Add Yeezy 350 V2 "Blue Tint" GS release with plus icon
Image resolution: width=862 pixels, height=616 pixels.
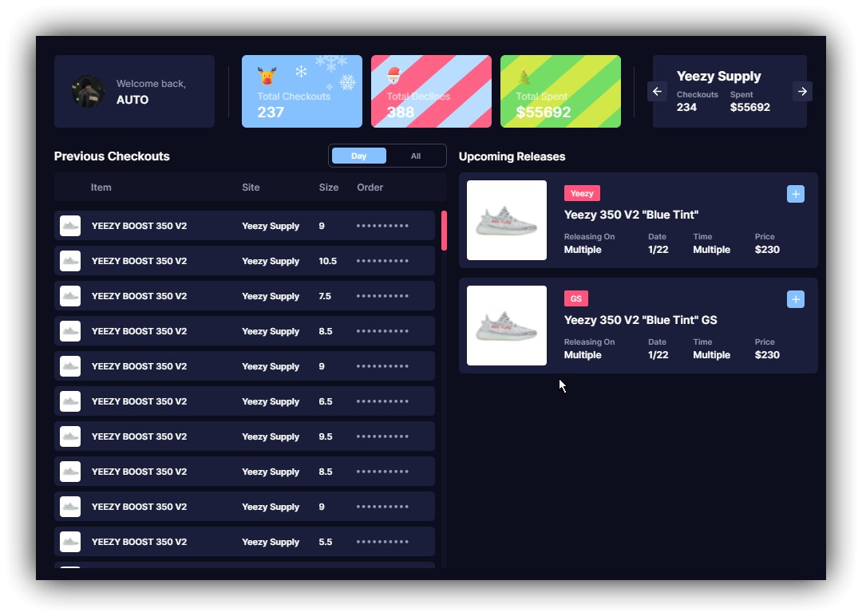coord(796,299)
